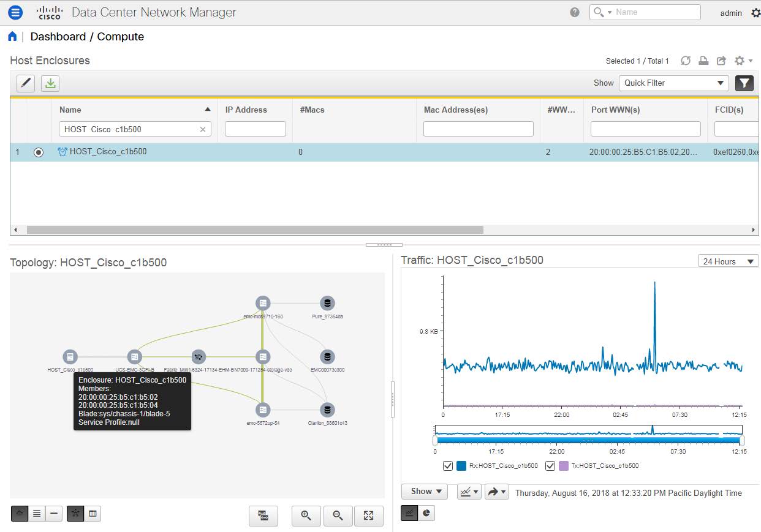
Task: Uncheck the Rx:HOST_Cisco_c1b500 checkbox
Action: point(448,465)
